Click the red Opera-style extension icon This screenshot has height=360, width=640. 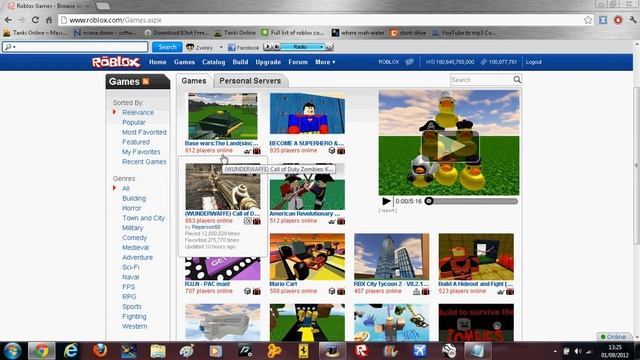click(618, 20)
